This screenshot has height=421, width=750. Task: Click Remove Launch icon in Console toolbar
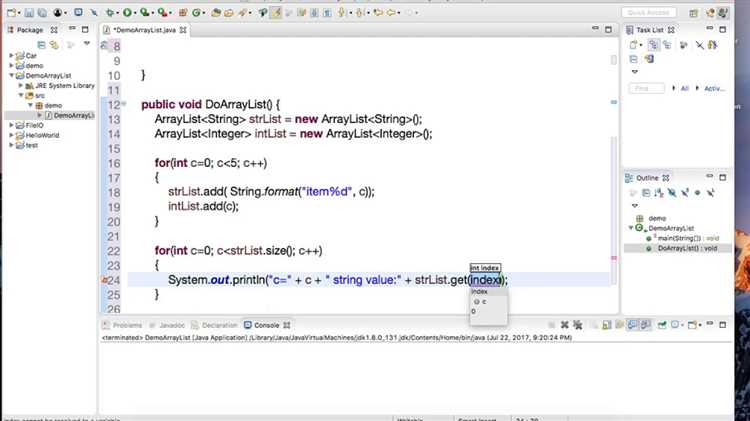pyautogui.click(x=564, y=325)
